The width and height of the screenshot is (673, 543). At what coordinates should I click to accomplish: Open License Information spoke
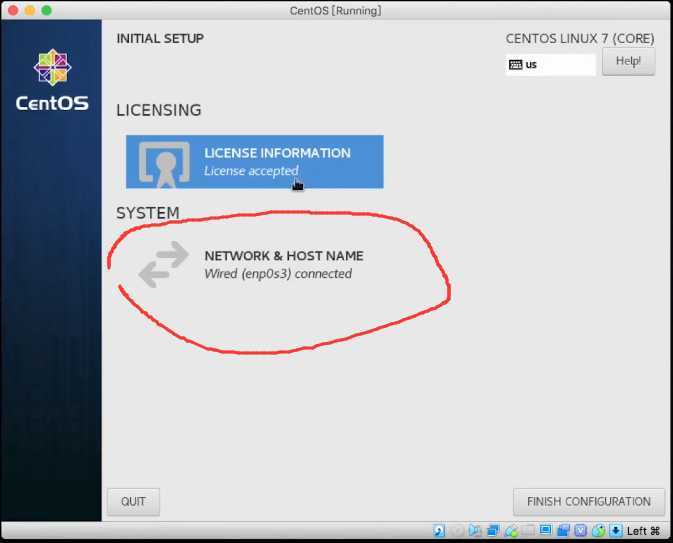click(x=255, y=162)
